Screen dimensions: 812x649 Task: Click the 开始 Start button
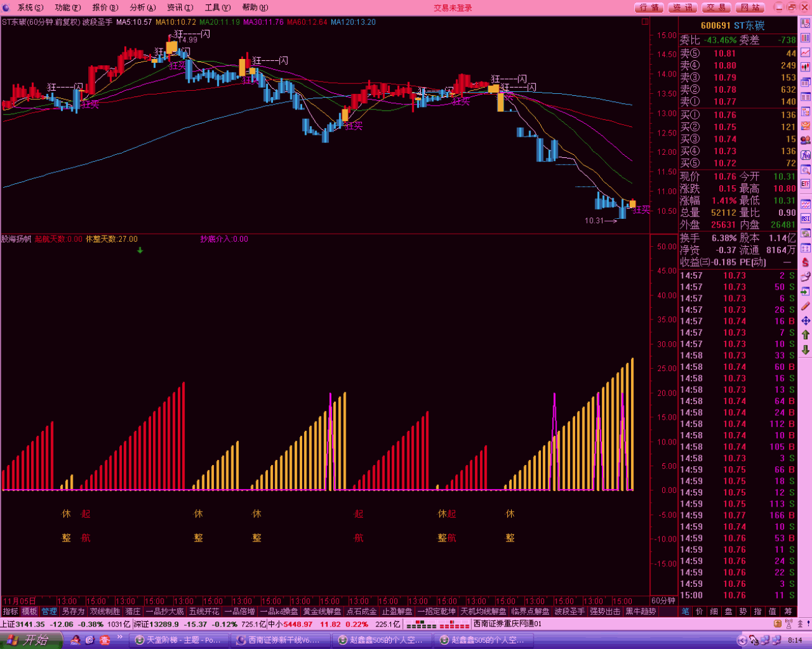32,640
